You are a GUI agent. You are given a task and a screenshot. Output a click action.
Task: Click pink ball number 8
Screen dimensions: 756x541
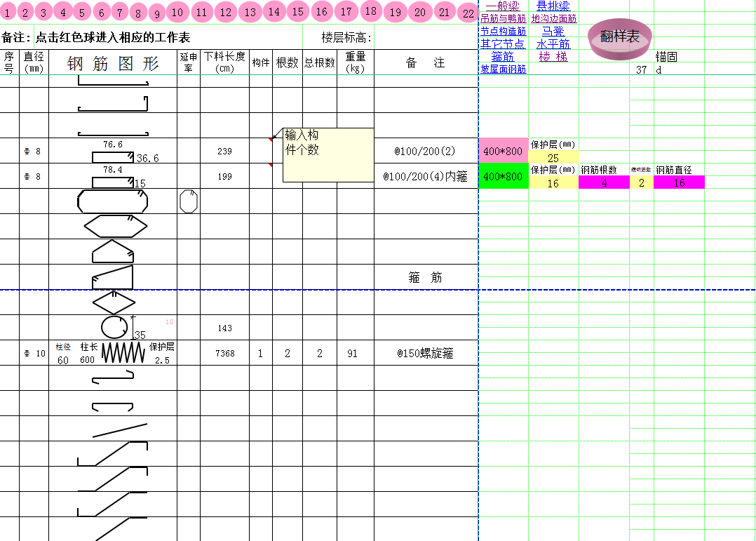(x=138, y=12)
